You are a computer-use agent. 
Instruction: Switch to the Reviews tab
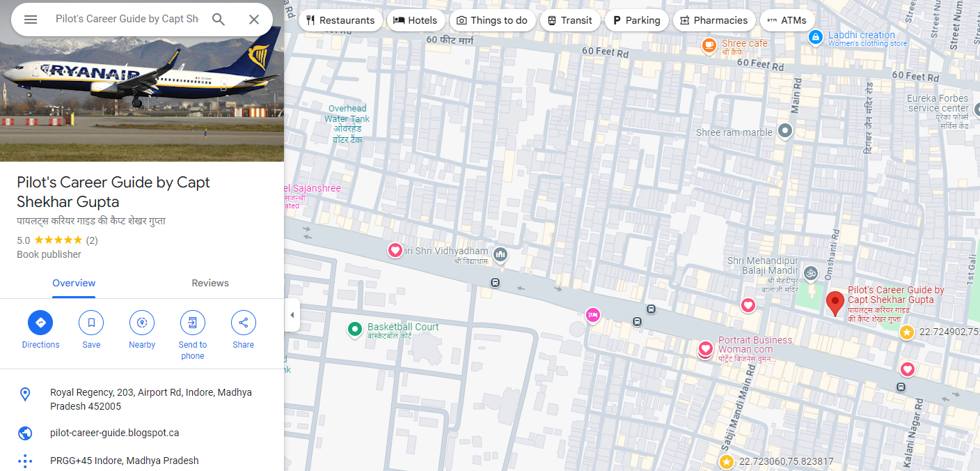(x=210, y=283)
